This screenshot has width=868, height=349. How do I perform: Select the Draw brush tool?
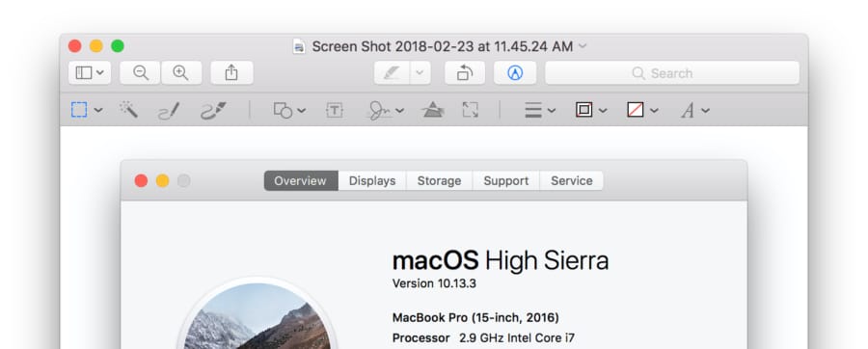[x=213, y=111]
